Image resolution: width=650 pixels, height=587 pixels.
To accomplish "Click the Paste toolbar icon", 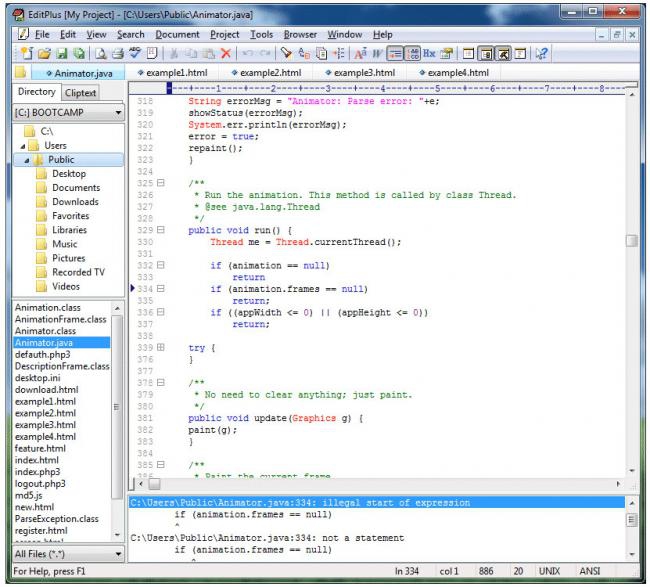I will 208,53.
